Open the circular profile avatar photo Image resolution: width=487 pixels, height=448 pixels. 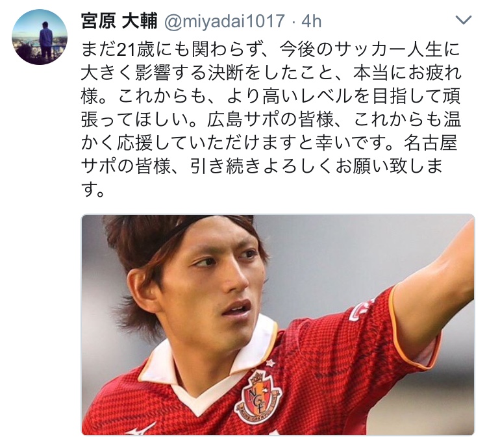click(x=40, y=37)
